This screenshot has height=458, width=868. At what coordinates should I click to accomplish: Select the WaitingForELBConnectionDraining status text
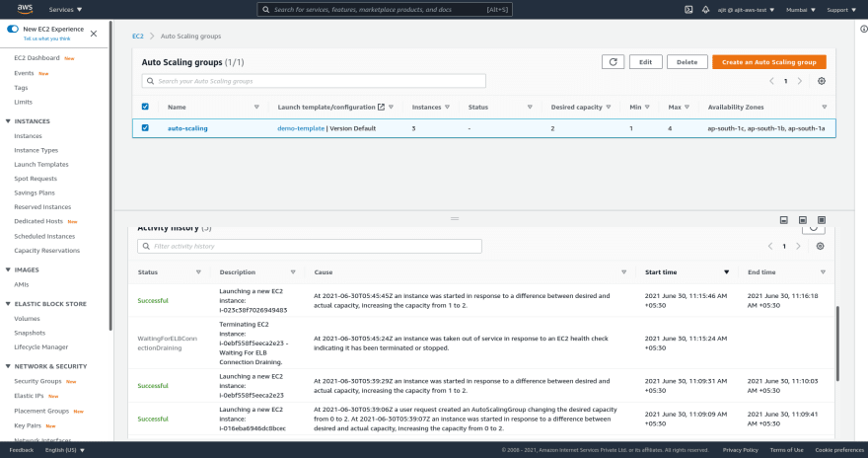coord(167,343)
